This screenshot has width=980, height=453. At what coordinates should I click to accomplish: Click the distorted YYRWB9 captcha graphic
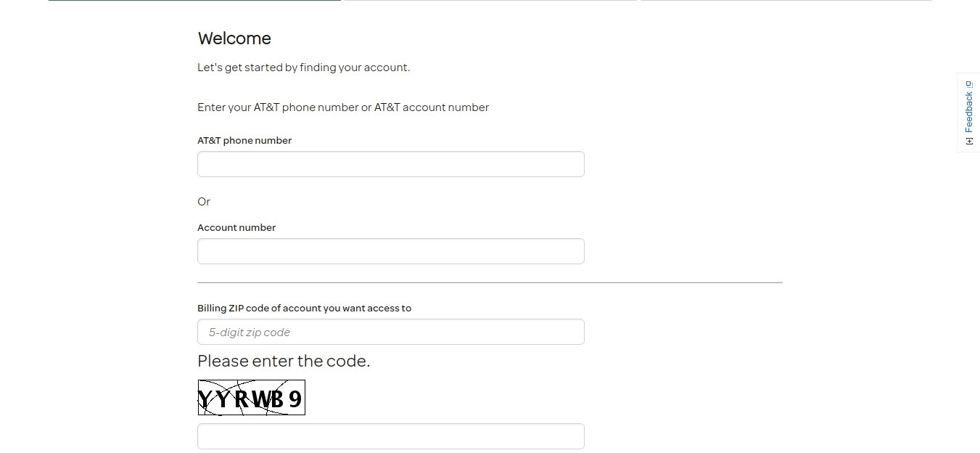coord(251,397)
